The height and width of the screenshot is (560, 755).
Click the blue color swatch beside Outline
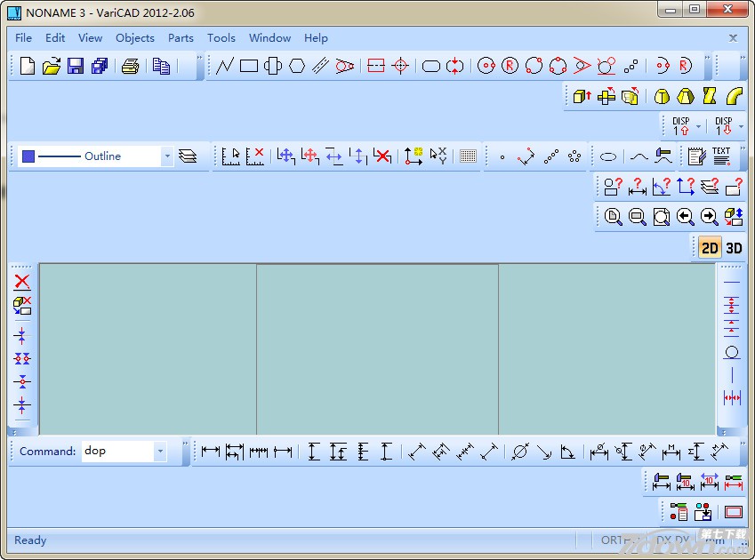coord(28,156)
